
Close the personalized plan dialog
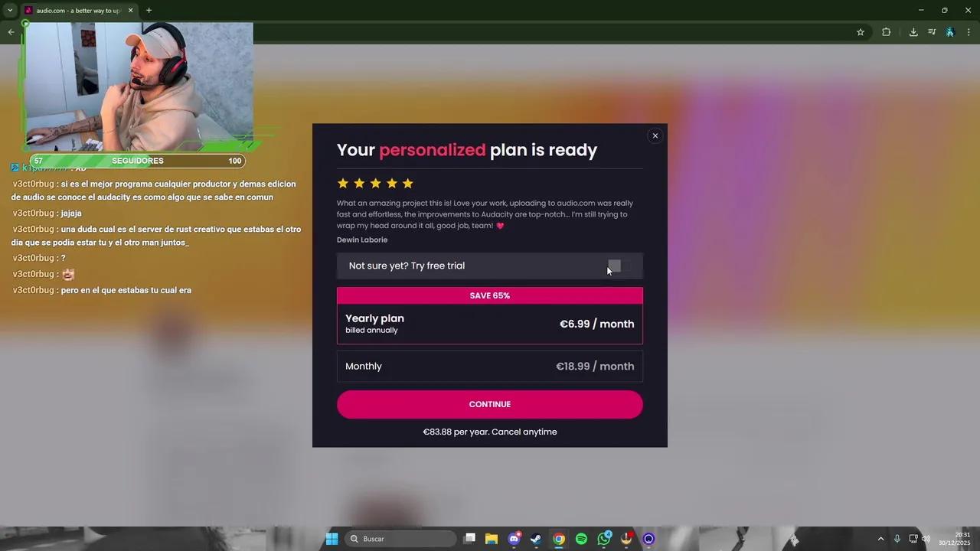point(655,135)
